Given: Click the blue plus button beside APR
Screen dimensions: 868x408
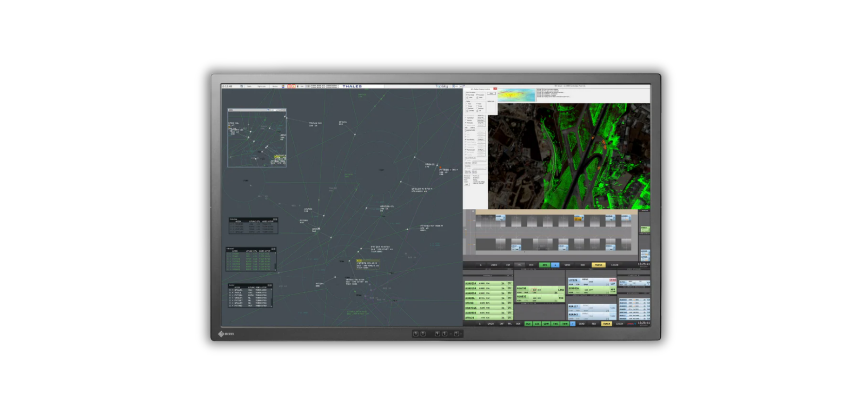Looking at the screenshot, I should (x=555, y=265).
